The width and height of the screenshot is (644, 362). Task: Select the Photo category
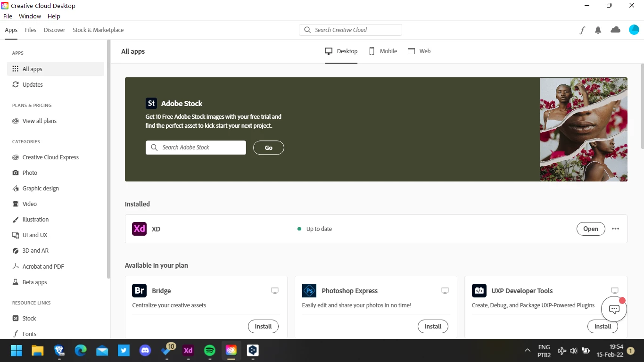point(56,173)
